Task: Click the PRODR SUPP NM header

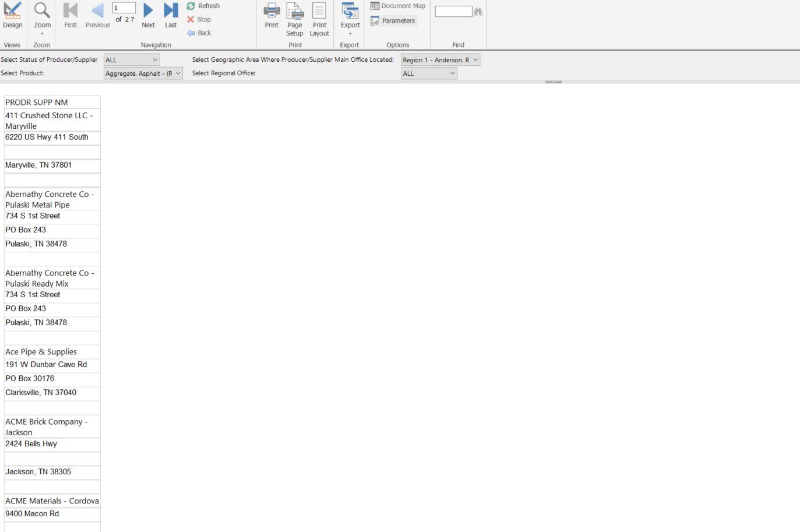Action: point(52,102)
